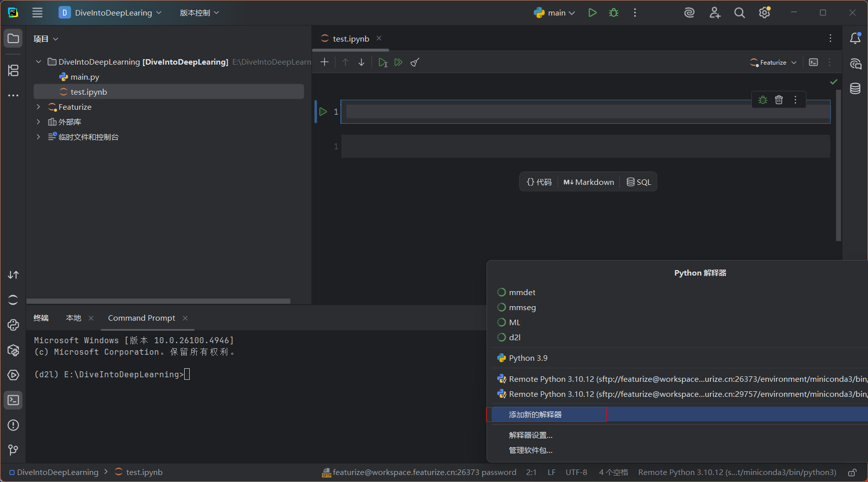Screen dimensions: 868x482
Task: Switch to the 本地 terminal tab
Action: [74, 318]
